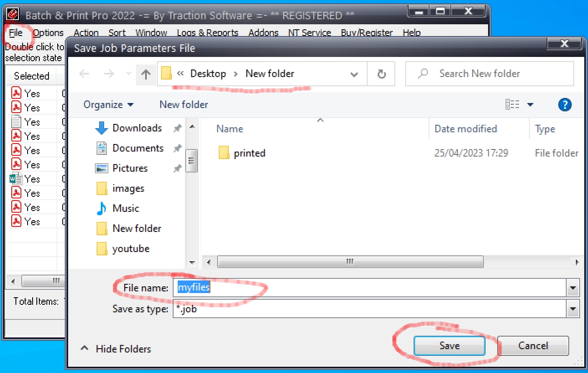
Task: Open the Options menu
Action: [x=48, y=33]
